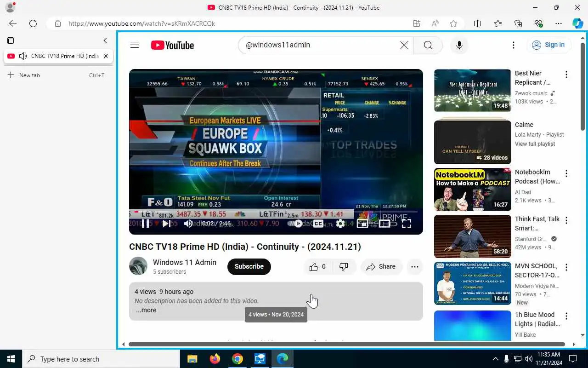Viewport: 588px width, 368px height.
Task: View full playlist for Calme
Action: tap(535, 144)
